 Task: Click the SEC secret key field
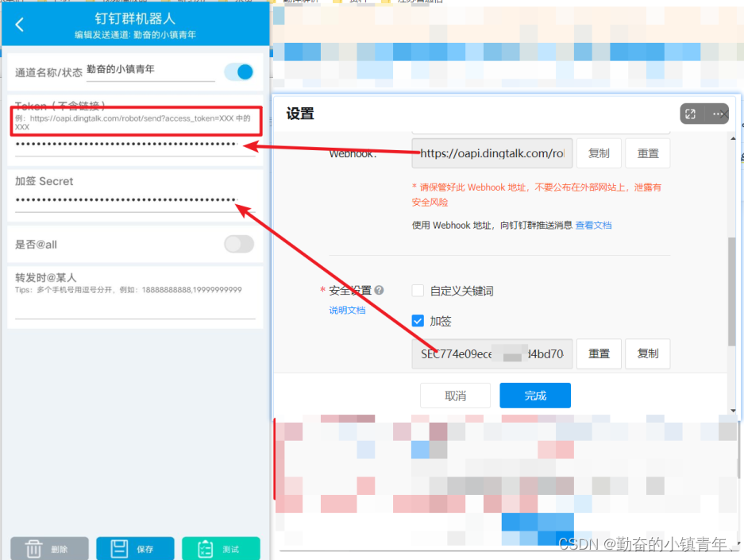point(492,353)
